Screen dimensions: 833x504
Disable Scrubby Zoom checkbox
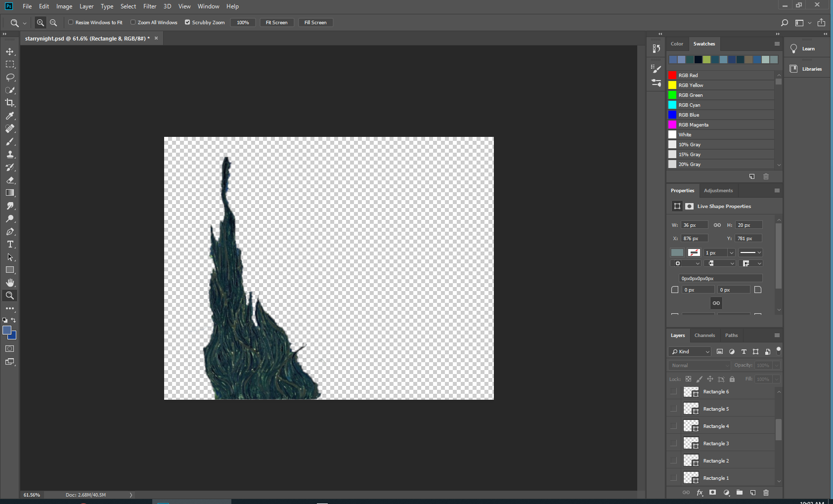(x=187, y=22)
